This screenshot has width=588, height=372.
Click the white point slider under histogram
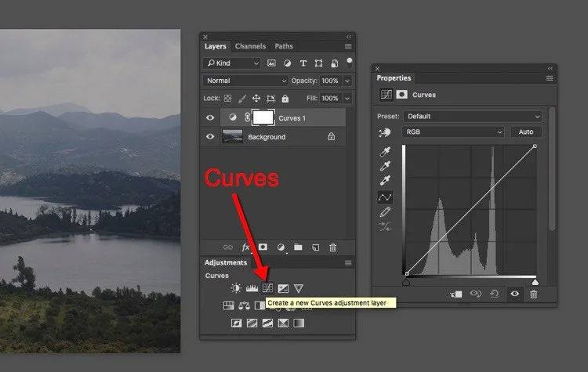[535, 282]
